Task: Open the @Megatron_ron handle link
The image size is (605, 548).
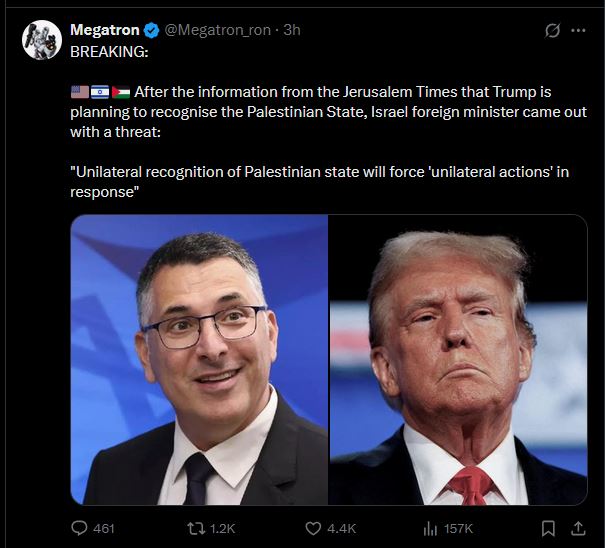Action: [x=218, y=30]
